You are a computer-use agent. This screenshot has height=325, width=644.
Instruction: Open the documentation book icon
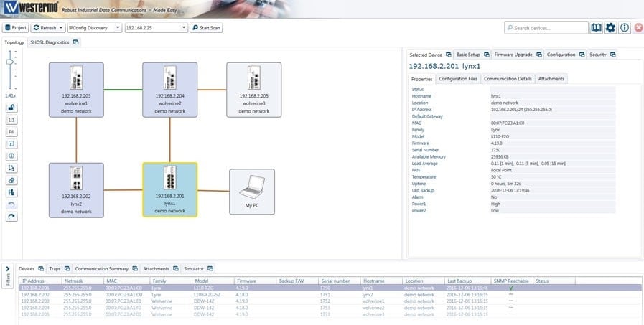click(597, 28)
